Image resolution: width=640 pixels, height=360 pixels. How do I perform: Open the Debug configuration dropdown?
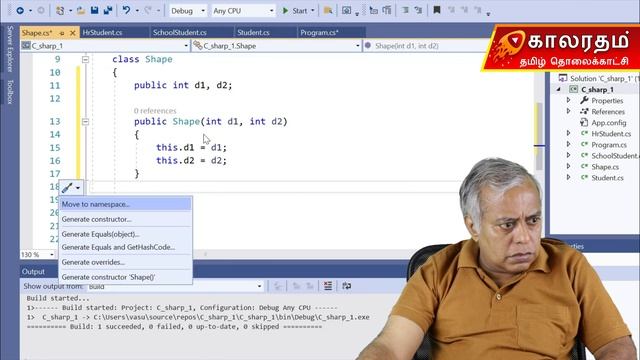(203, 11)
